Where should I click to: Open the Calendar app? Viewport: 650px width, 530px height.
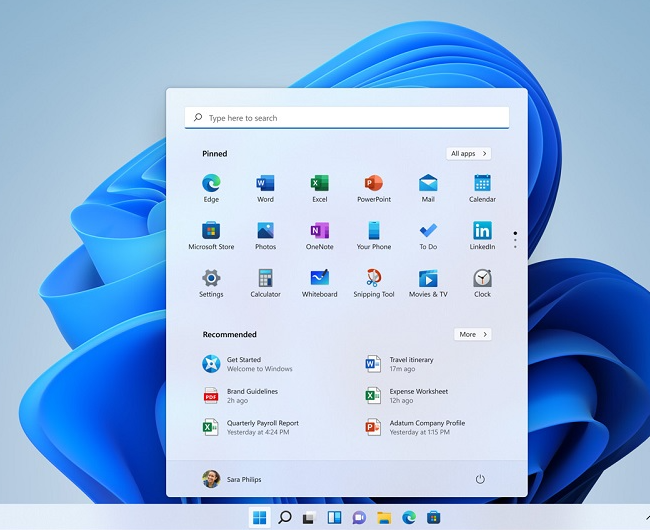tap(482, 188)
